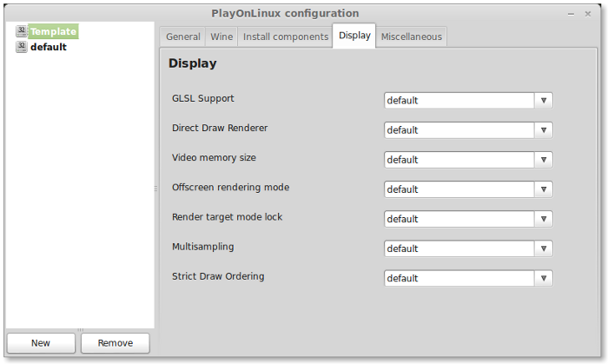Click the Render target mode lock label
This screenshot has height=364, width=608.
pyautogui.click(x=227, y=217)
